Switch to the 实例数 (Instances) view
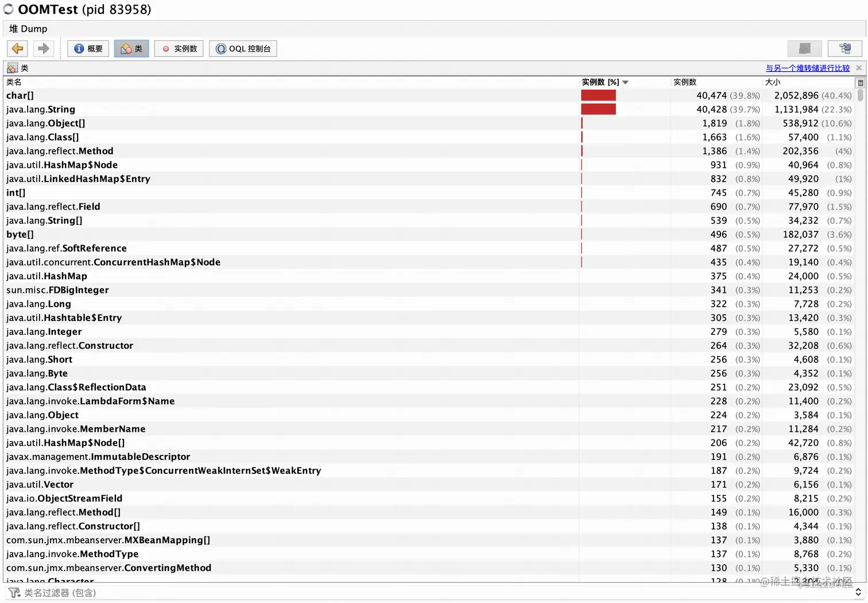The height and width of the screenshot is (603, 868). pyautogui.click(x=179, y=48)
